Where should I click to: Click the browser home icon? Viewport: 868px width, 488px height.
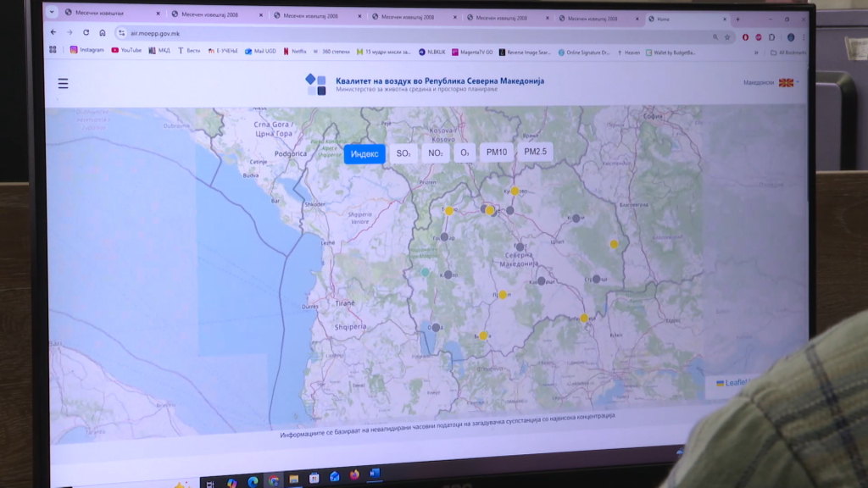103,33
